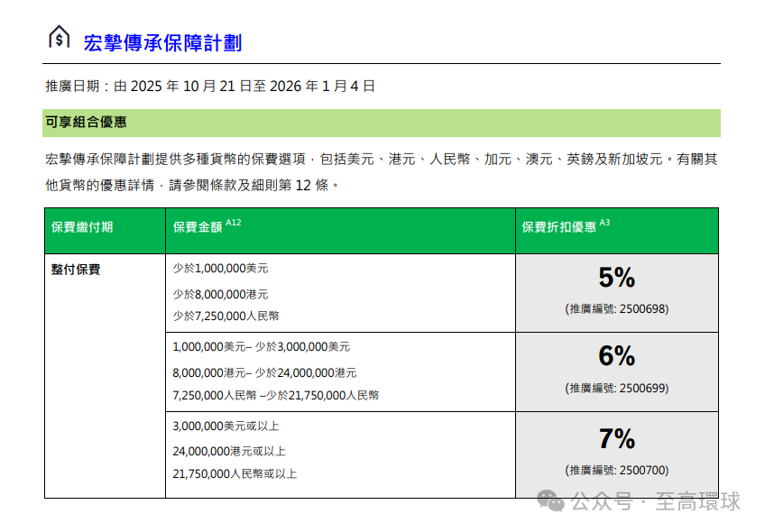Click the 6% discount figure
This screenshot has width=765, height=532.
617,356
